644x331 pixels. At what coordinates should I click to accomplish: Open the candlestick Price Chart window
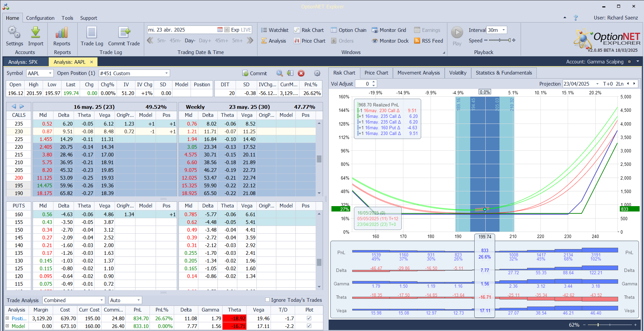coord(310,41)
